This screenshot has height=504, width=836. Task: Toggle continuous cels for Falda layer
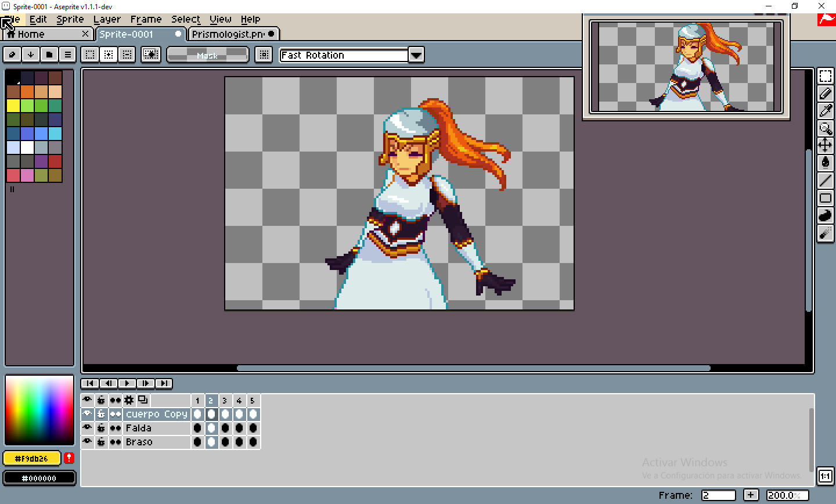[x=115, y=428]
